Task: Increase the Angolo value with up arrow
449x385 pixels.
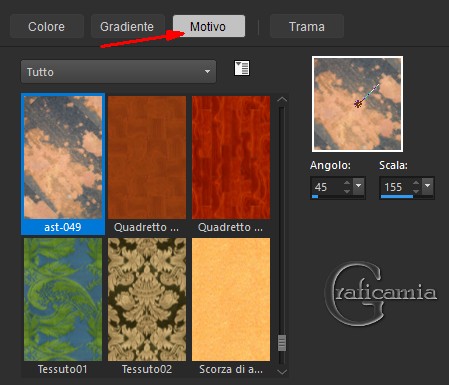Action: (347, 183)
